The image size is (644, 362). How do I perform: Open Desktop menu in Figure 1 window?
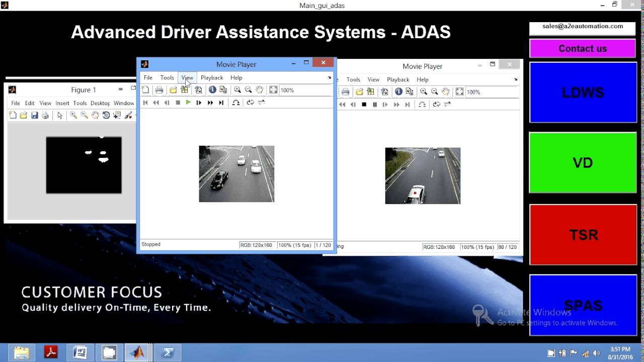100,103
